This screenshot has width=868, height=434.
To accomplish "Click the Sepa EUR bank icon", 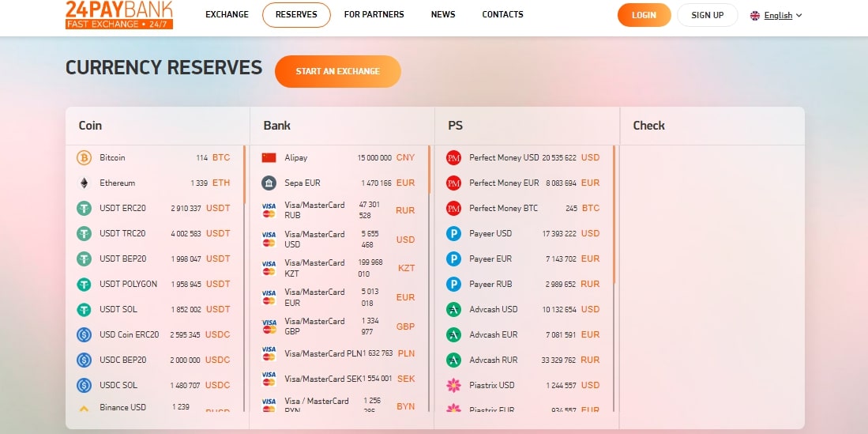I will click(x=269, y=183).
